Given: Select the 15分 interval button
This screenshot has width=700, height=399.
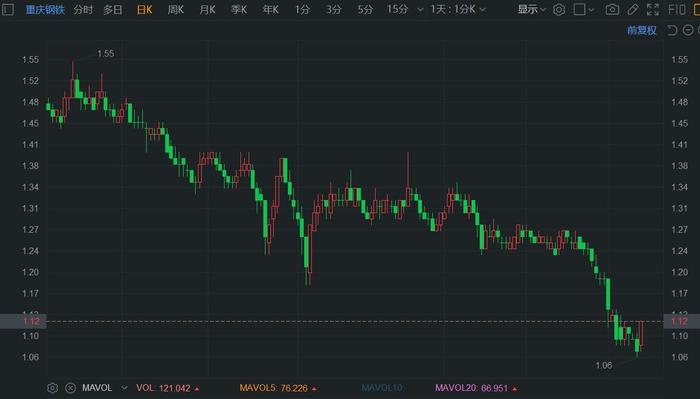Looking at the screenshot, I should point(397,9).
